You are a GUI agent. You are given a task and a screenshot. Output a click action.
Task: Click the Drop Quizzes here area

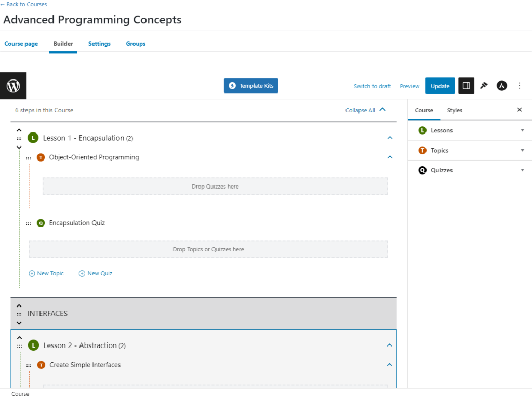[x=215, y=185]
